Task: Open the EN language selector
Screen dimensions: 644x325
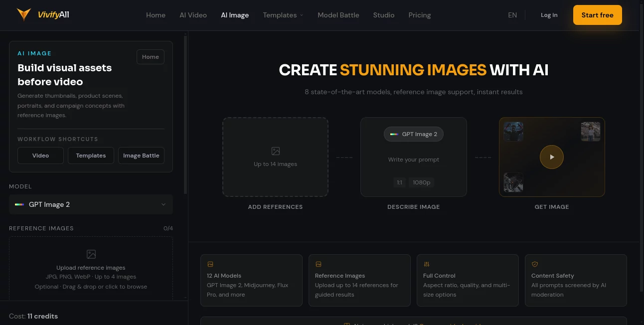Action: click(512, 15)
